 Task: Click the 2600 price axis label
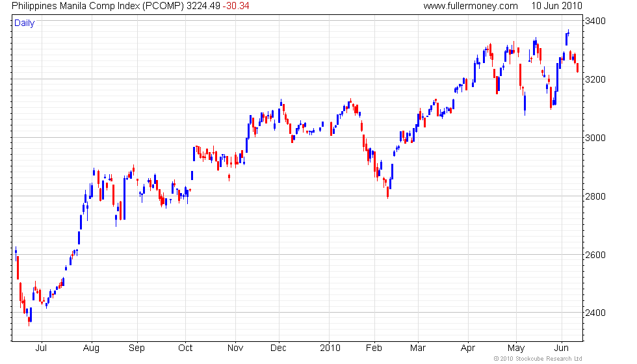pos(595,255)
